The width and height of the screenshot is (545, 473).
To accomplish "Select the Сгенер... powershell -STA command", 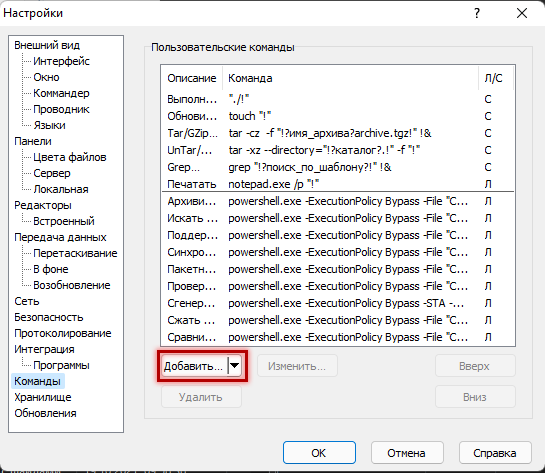I will (338, 303).
